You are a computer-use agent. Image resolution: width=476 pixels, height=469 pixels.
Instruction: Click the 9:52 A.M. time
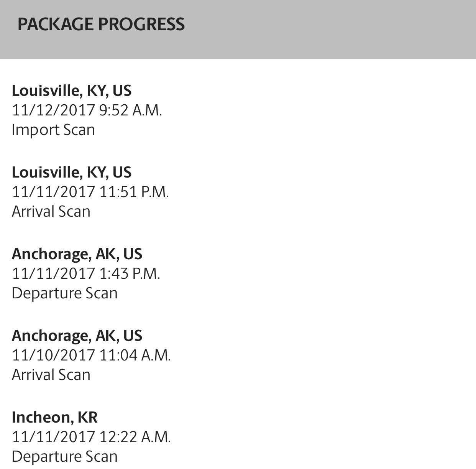130,110
